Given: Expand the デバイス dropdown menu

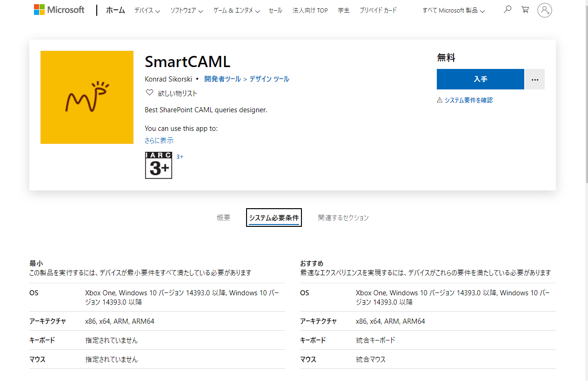Looking at the screenshot, I should [x=147, y=10].
